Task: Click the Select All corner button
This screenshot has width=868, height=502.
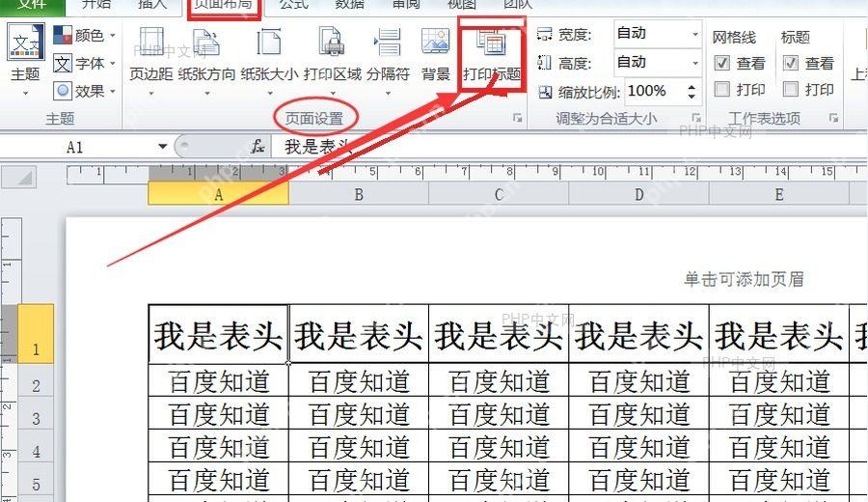Action: click(18, 178)
